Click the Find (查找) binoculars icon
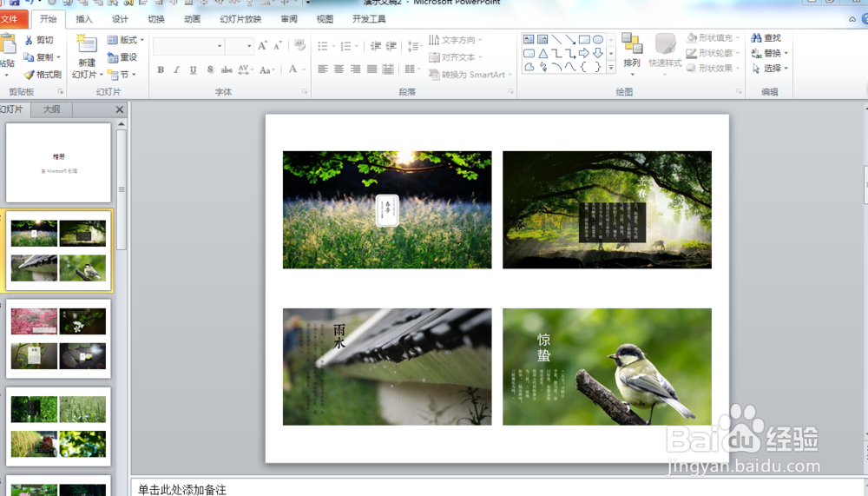 (x=756, y=37)
